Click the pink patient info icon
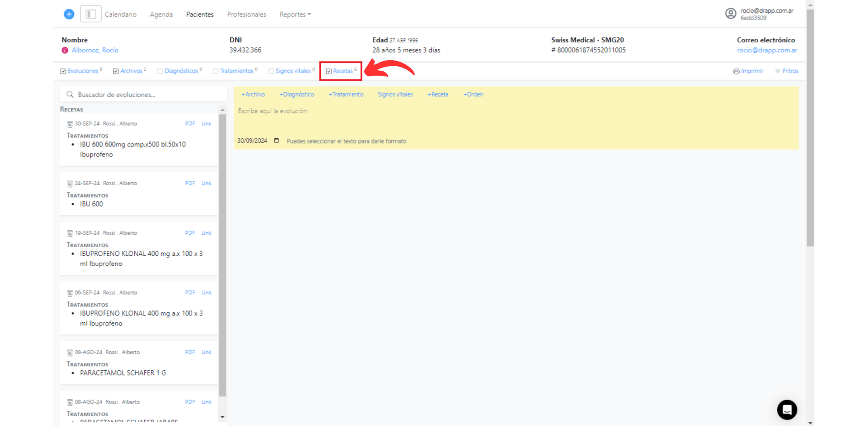Screen dimensions: 868x426 (65, 51)
